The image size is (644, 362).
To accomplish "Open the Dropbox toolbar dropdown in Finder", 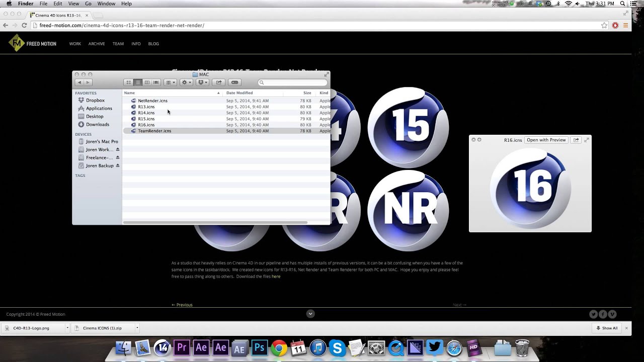I will (202, 82).
